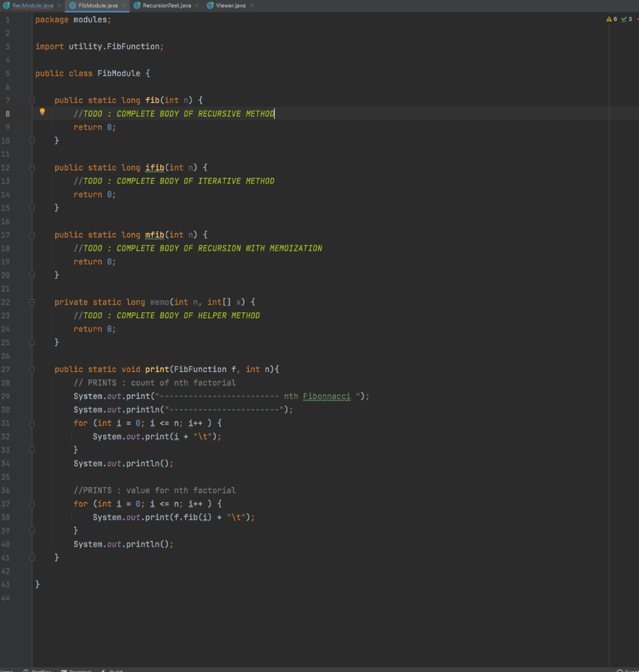
Task: Click System.out.println() on line 40
Action: click(x=123, y=544)
